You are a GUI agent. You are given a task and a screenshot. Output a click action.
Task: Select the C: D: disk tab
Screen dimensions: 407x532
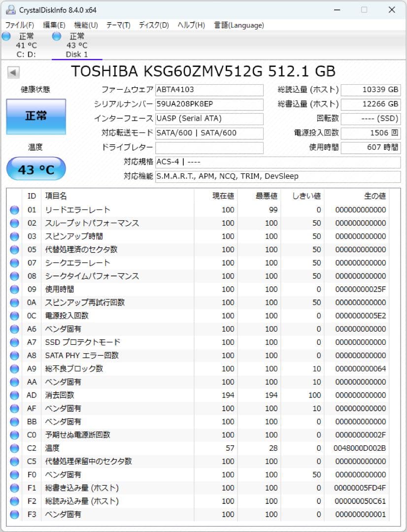[x=26, y=45]
